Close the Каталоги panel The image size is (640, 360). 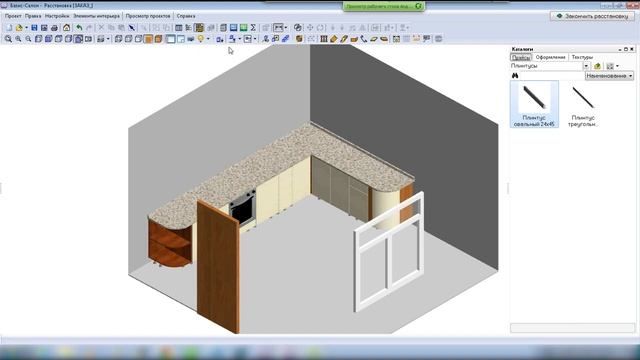[632, 49]
